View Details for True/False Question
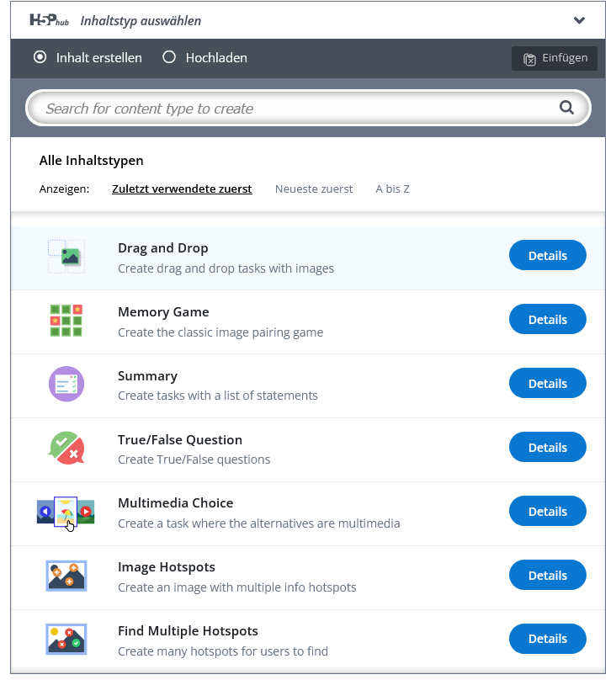The width and height of the screenshot is (616, 680). coord(547,448)
